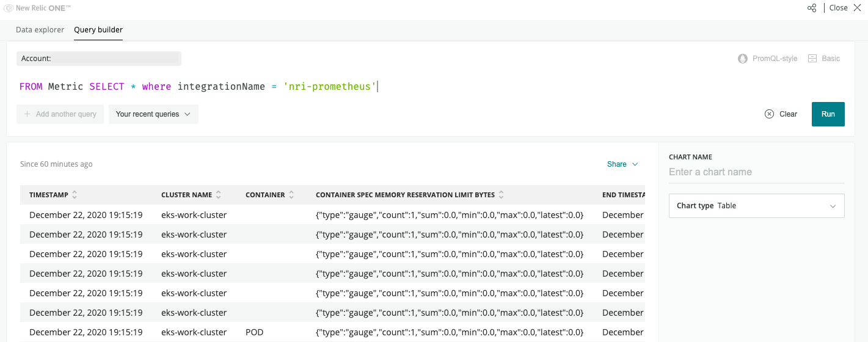Open the Share dropdown menu
Screen dimensions: 868x342
(x=622, y=164)
